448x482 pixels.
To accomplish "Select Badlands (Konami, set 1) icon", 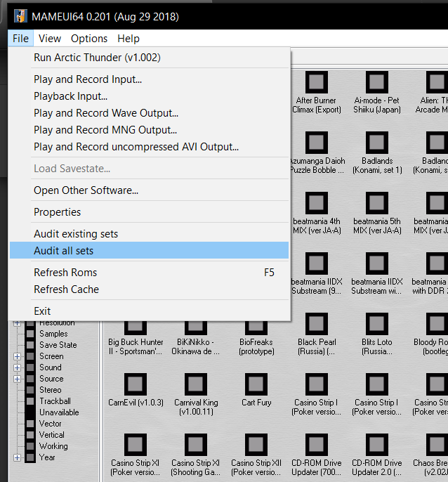I will (x=377, y=143).
